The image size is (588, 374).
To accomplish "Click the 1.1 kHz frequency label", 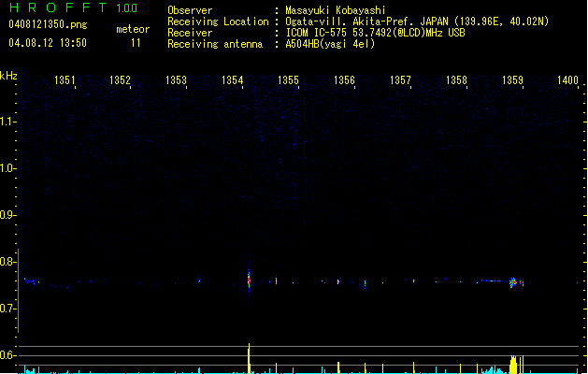I will pos(7,122).
